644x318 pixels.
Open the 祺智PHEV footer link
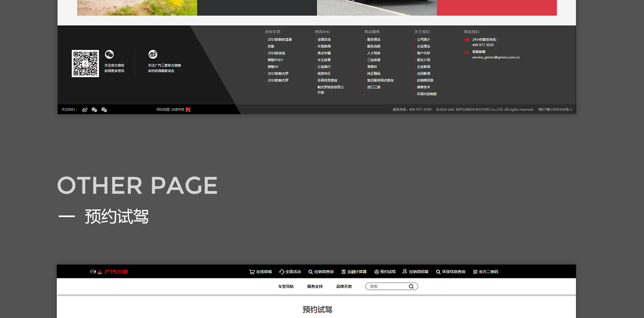click(275, 60)
